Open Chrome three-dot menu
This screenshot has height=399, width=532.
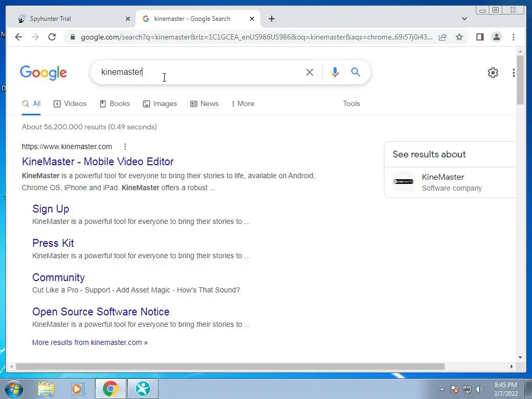pyautogui.click(x=513, y=37)
